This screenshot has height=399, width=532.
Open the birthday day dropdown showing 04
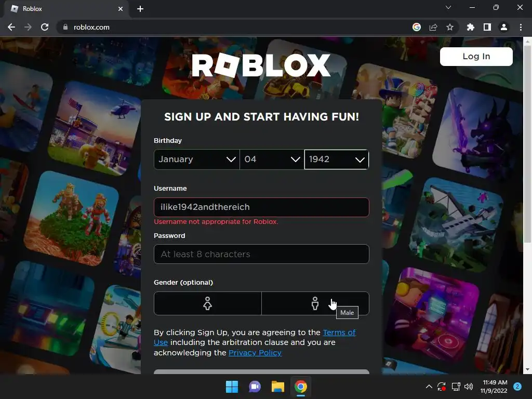point(272,159)
